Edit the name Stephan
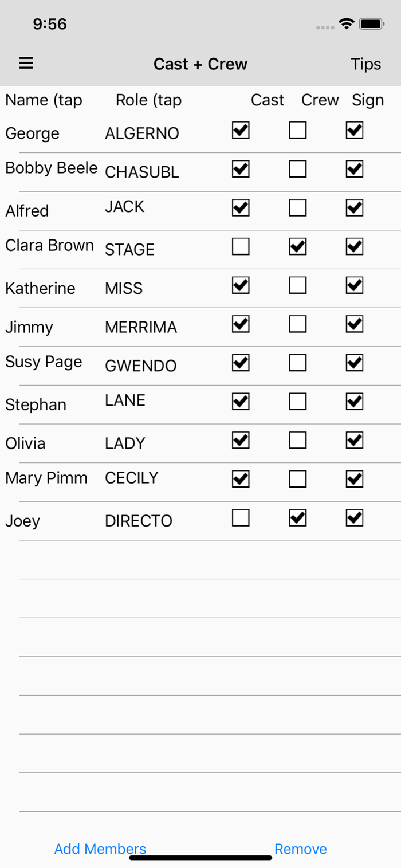Viewport: 401px width, 868px height. pyautogui.click(x=36, y=404)
